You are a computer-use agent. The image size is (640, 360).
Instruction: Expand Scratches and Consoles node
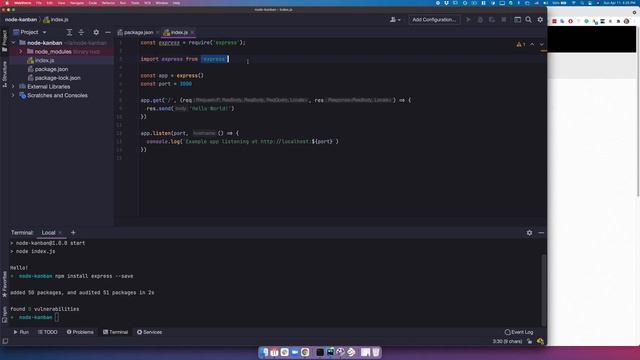[13, 96]
